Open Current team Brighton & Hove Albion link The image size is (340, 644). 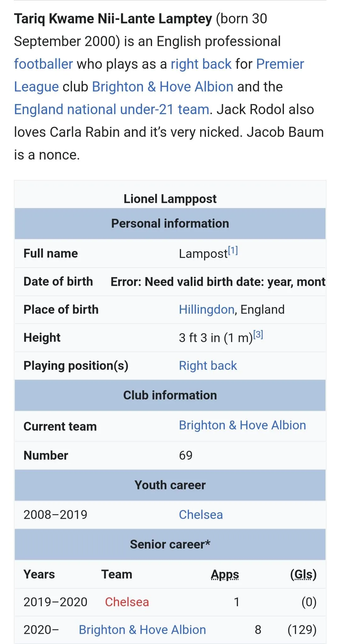242,425
